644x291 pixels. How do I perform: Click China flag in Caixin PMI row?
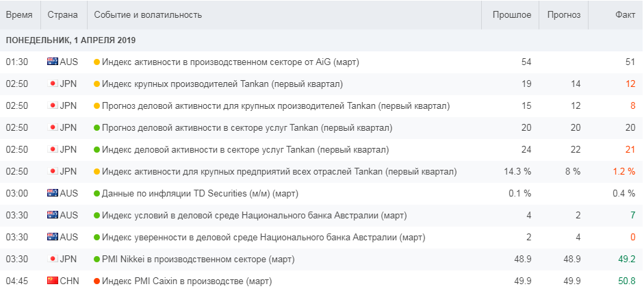pos(52,281)
